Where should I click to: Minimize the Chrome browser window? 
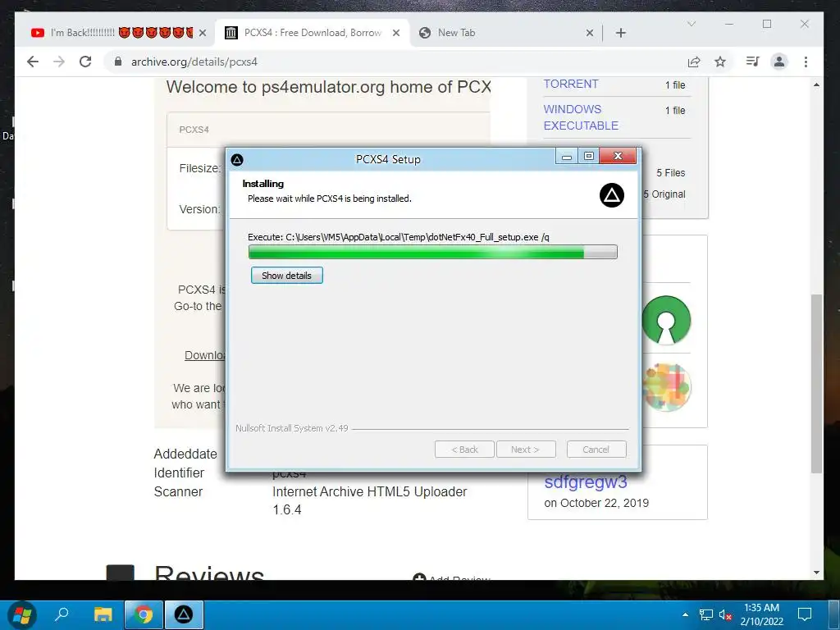click(x=729, y=24)
